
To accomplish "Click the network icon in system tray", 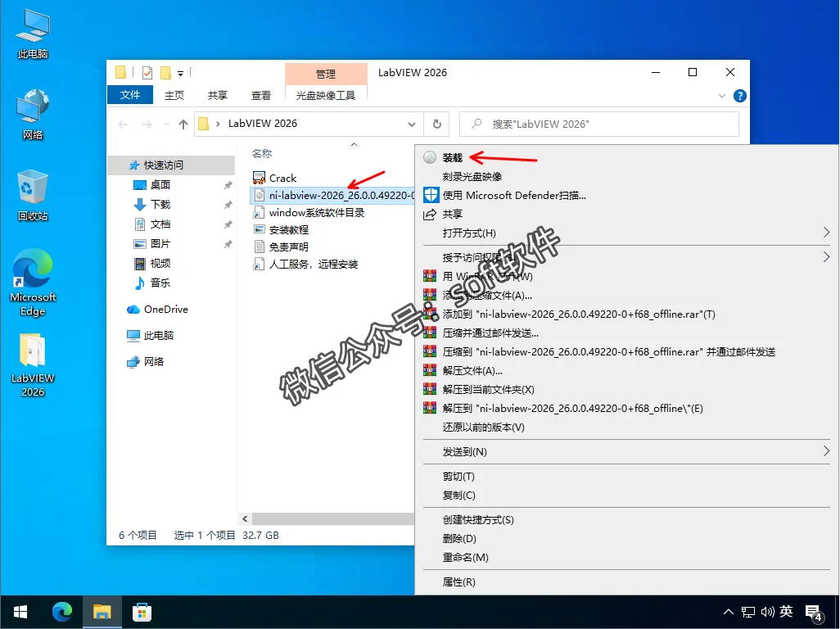I will 748,612.
